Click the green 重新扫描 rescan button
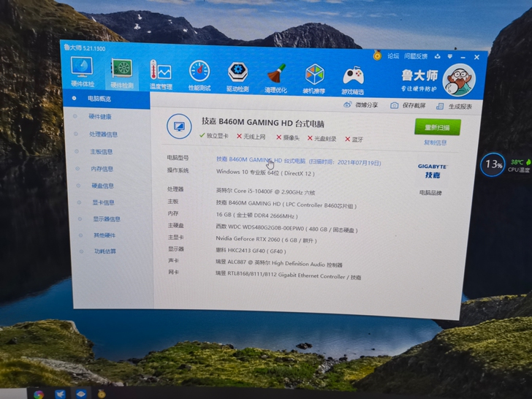This screenshot has height=399, width=532. [437, 127]
